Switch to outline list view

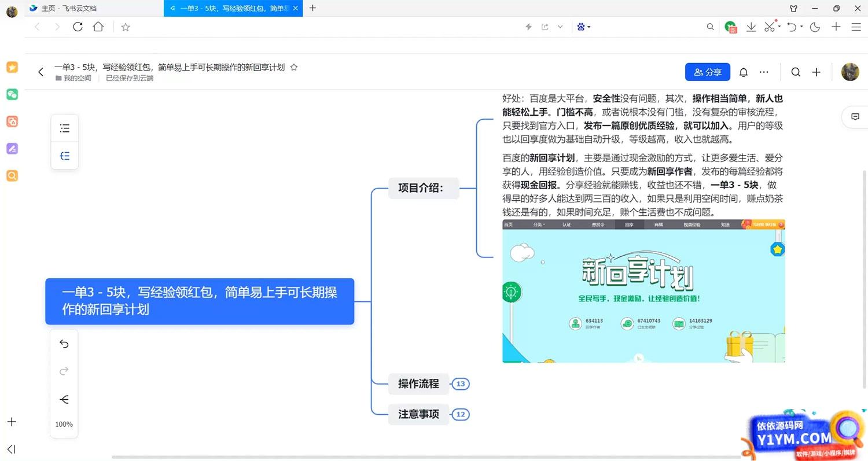coord(65,128)
